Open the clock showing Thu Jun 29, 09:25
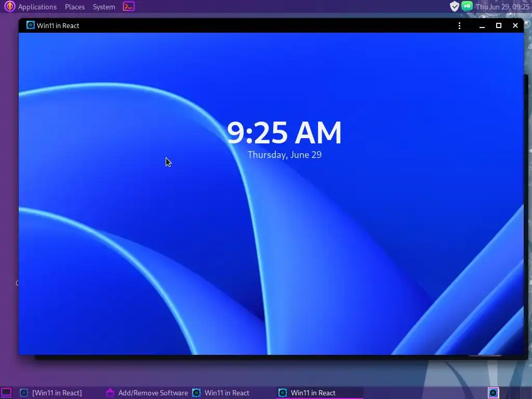 [x=502, y=7]
